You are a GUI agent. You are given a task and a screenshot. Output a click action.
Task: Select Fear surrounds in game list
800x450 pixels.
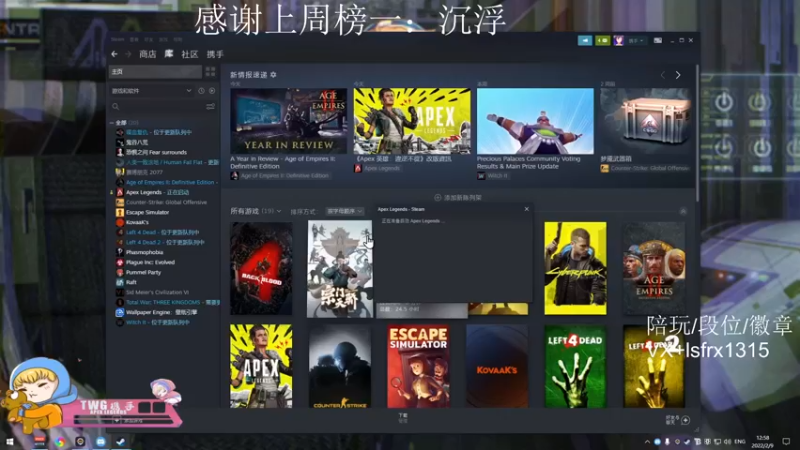pos(156,152)
